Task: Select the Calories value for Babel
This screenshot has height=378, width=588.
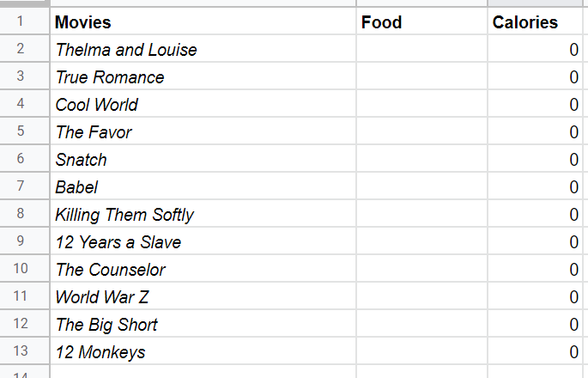Action: click(x=536, y=187)
